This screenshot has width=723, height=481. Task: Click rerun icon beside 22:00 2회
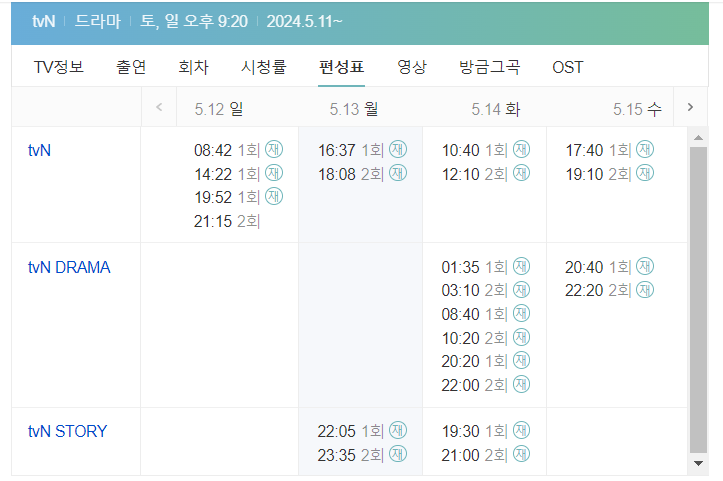coord(522,384)
